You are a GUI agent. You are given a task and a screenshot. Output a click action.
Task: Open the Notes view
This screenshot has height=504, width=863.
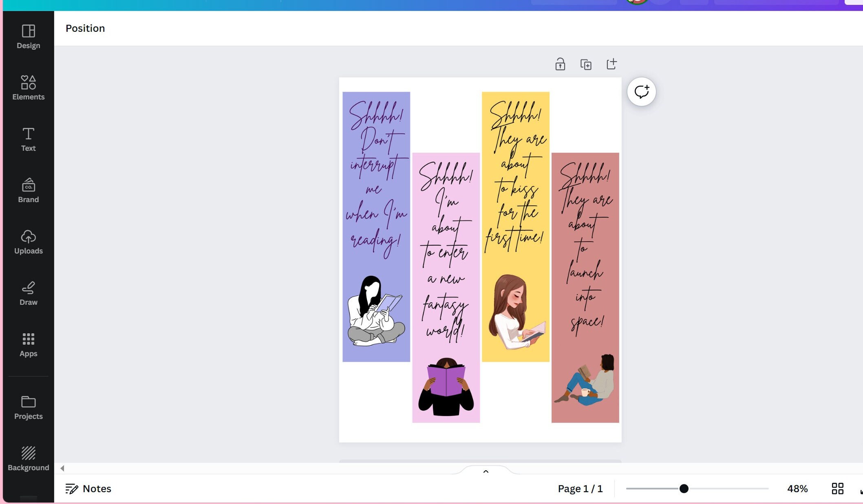click(x=88, y=488)
